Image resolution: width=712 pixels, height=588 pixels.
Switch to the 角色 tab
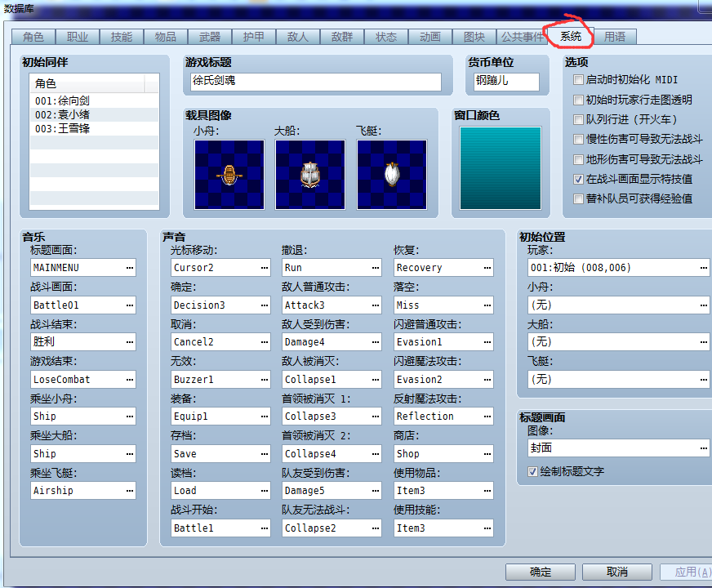[x=33, y=37]
